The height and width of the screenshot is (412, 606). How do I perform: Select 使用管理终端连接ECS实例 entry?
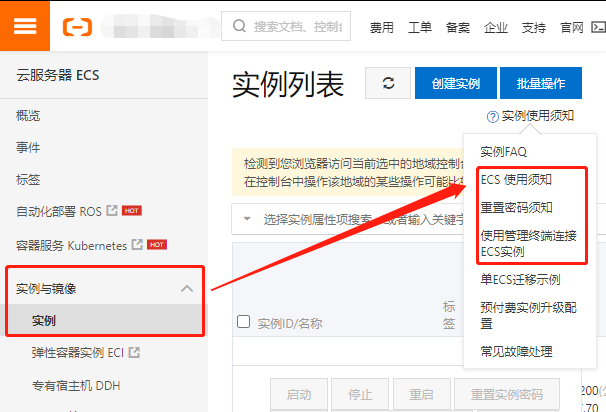pos(528,243)
